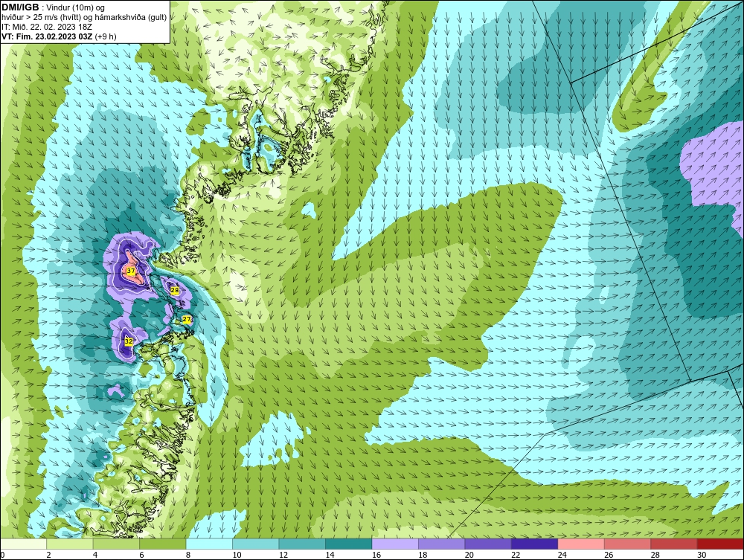744x560 pixels.
Task: Click the DMI/IGB title text
Action: [20, 7]
